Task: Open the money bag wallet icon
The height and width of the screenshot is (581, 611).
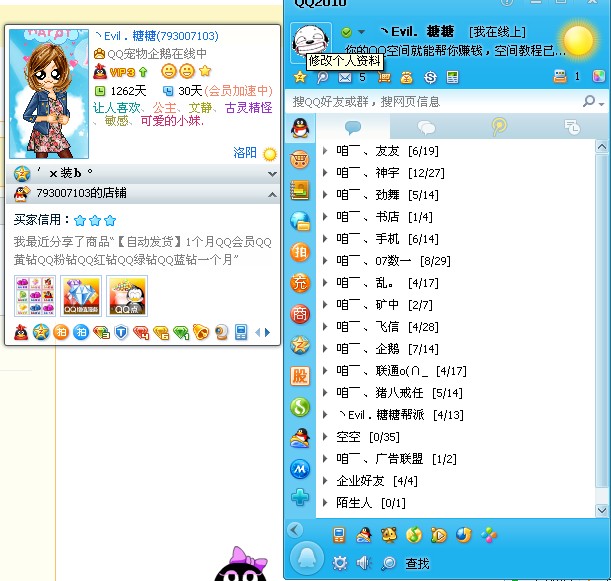Action: (406, 78)
